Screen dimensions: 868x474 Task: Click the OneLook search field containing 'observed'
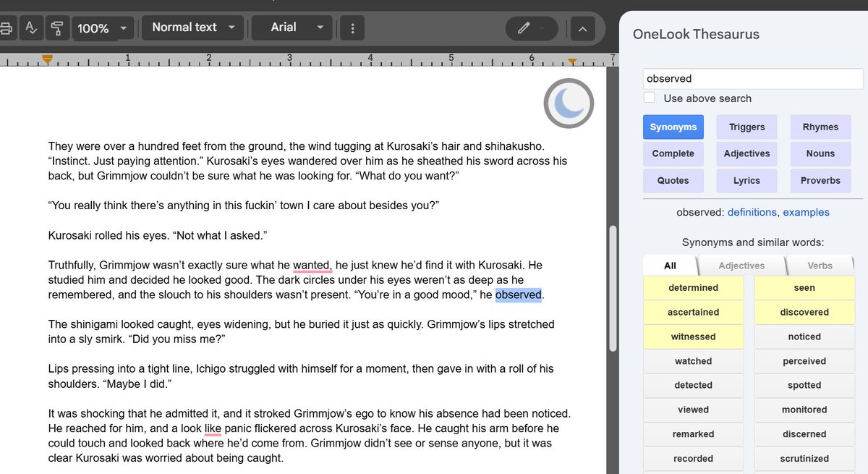click(x=753, y=79)
